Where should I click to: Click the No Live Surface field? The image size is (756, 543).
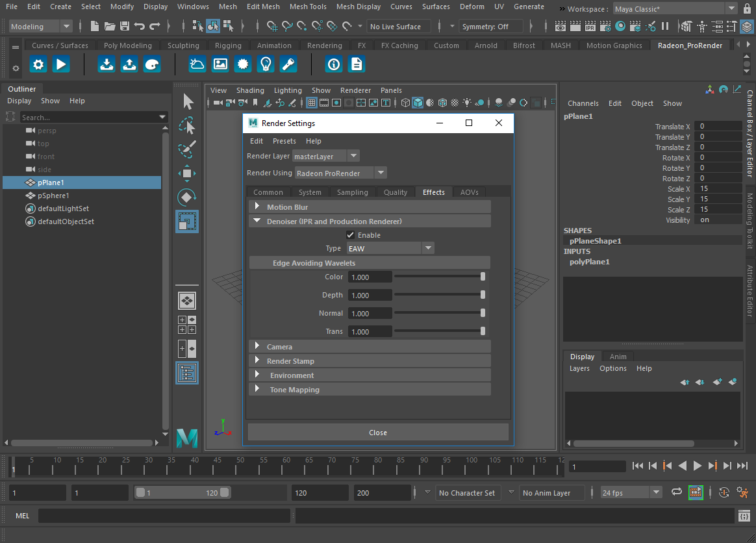point(400,27)
